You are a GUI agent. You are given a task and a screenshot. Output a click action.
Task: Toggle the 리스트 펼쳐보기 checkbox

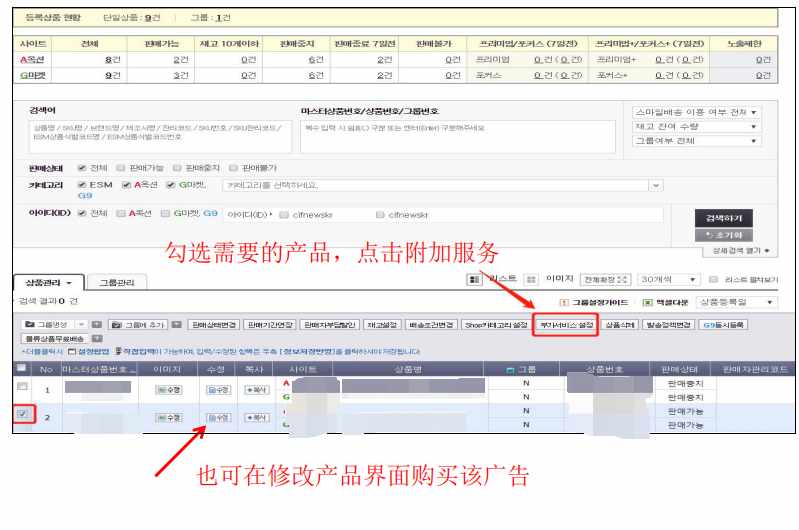pos(713,279)
